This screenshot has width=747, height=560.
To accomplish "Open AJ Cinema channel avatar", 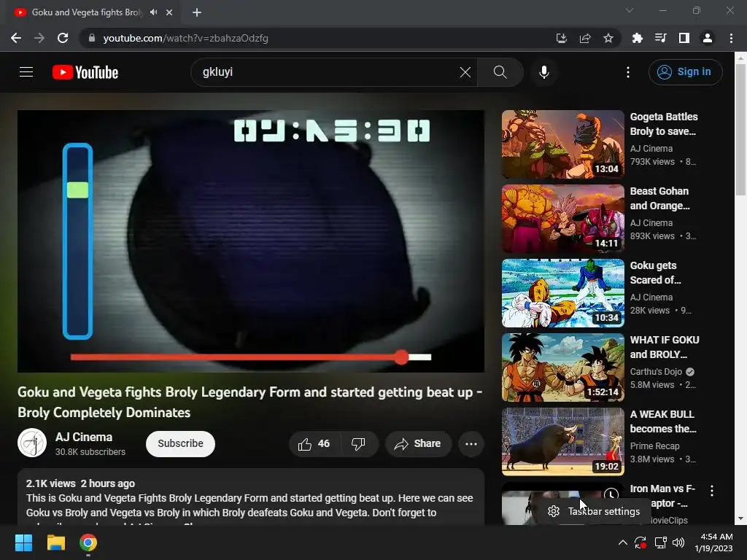I will coord(32,443).
